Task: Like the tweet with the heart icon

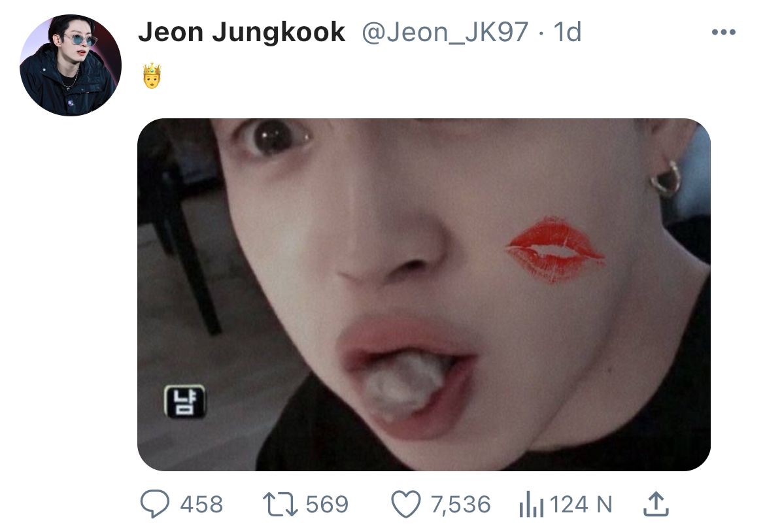Action: (405, 504)
